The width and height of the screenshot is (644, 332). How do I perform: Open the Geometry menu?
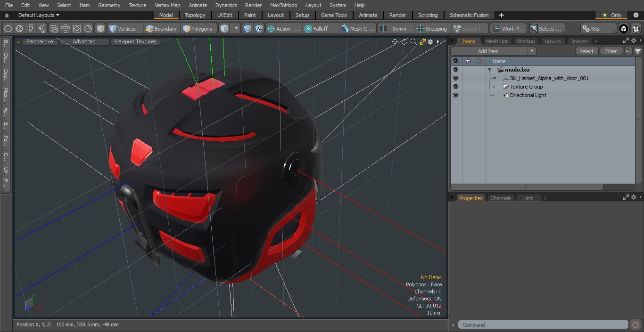109,5
